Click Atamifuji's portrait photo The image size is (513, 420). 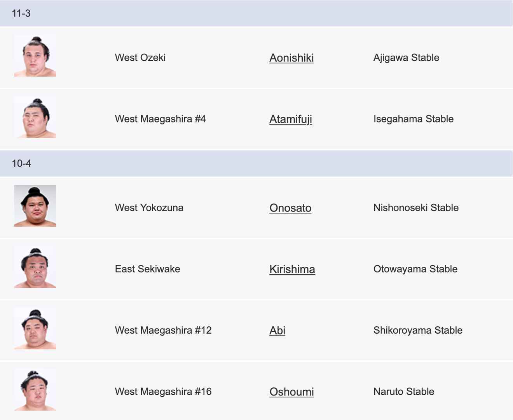pos(35,117)
